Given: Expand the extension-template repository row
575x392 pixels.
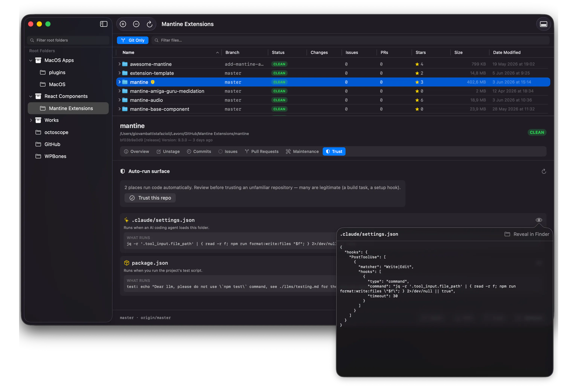Looking at the screenshot, I should click(x=119, y=73).
